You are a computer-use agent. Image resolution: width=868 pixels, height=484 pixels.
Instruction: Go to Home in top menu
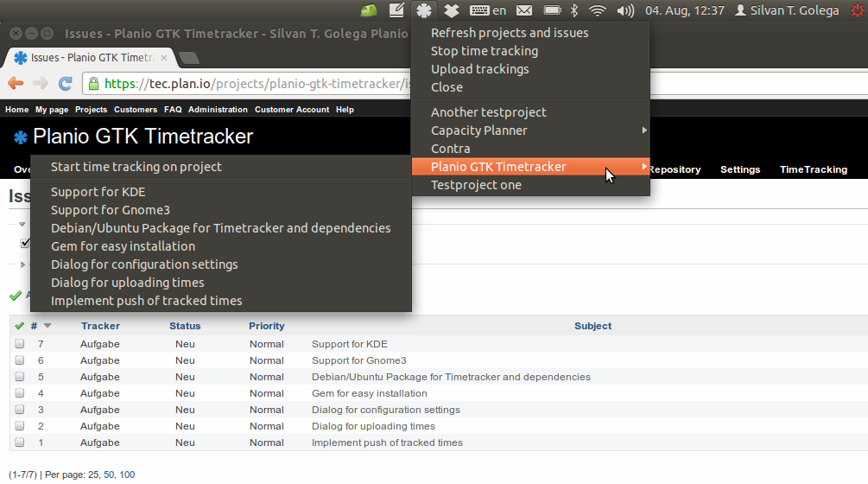[x=16, y=110]
